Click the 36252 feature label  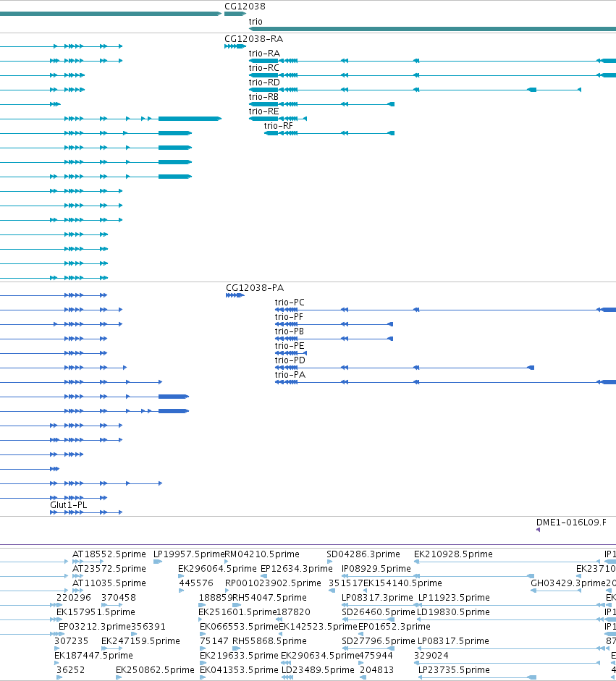pos(70,669)
